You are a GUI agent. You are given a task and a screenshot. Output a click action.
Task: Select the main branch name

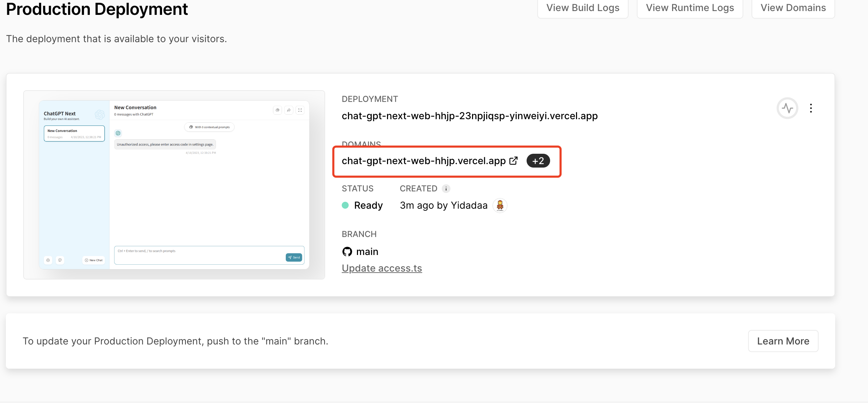pyautogui.click(x=367, y=252)
